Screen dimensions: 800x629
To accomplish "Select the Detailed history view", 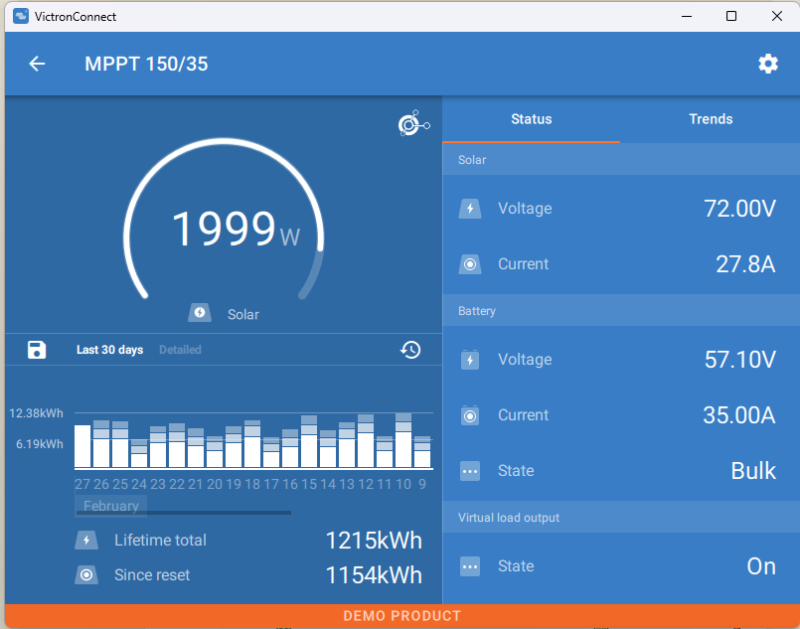I will (x=180, y=350).
